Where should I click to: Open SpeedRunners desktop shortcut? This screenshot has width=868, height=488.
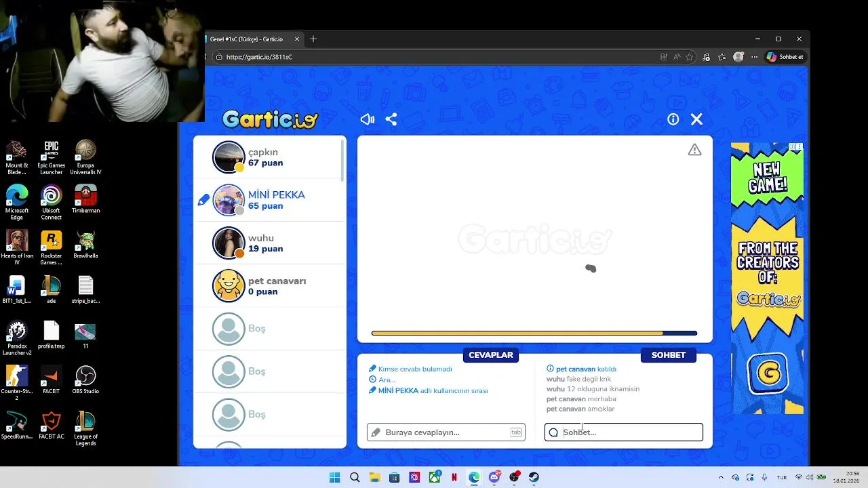17,425
